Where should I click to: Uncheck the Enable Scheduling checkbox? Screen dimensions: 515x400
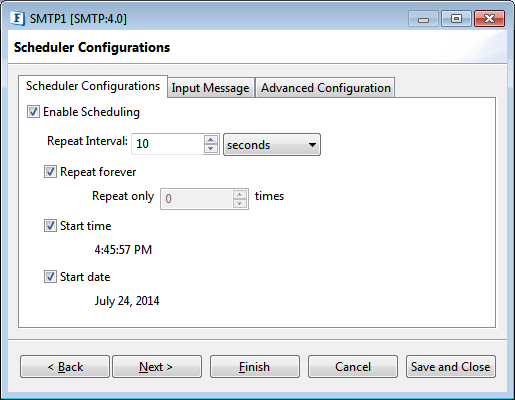tap(33, 112)
